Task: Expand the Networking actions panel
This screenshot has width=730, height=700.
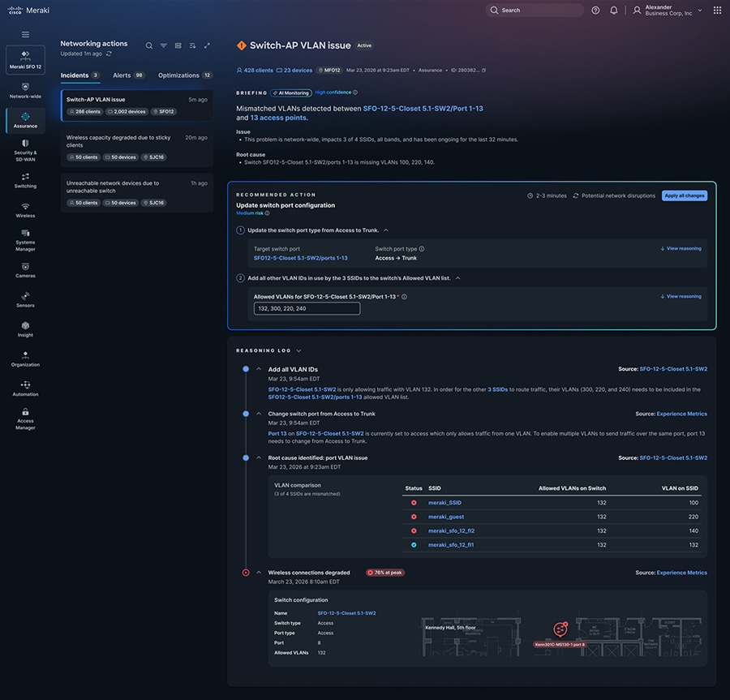Action: coord(207,45)
